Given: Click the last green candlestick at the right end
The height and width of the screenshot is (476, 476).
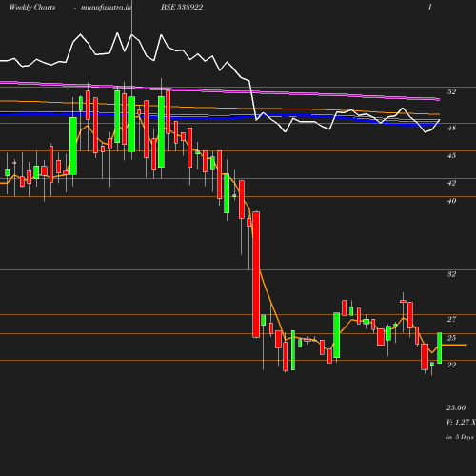Looking at the screenshot, I should coord(440,348).
